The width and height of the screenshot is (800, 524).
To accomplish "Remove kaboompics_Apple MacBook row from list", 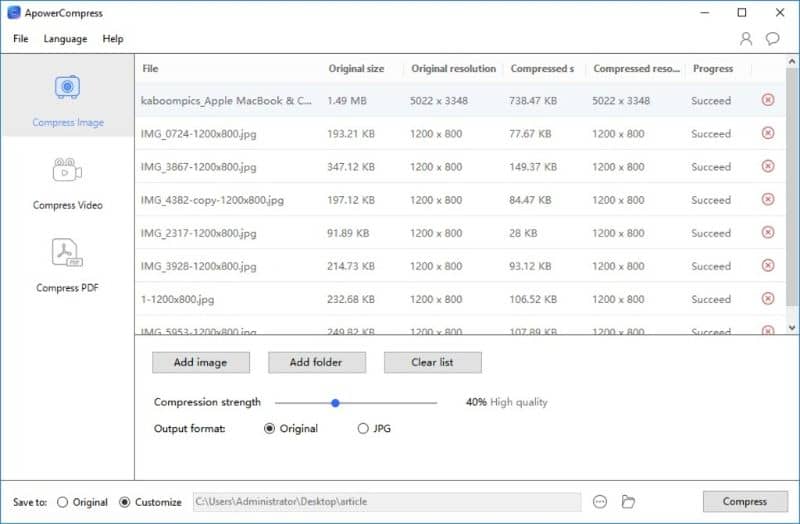I will pos(768,100).
